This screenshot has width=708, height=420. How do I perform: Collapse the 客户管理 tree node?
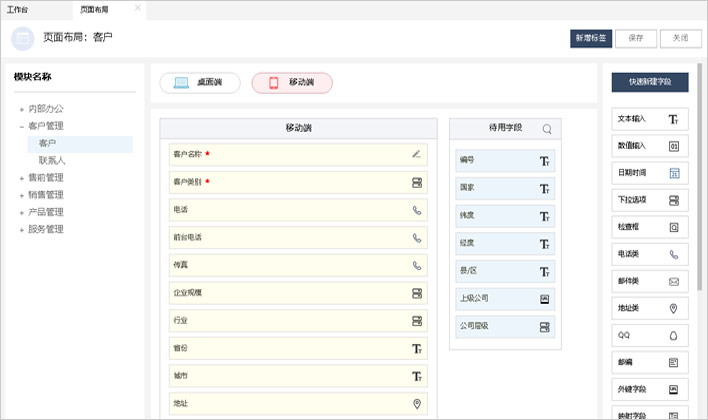(x=21, y=127)
